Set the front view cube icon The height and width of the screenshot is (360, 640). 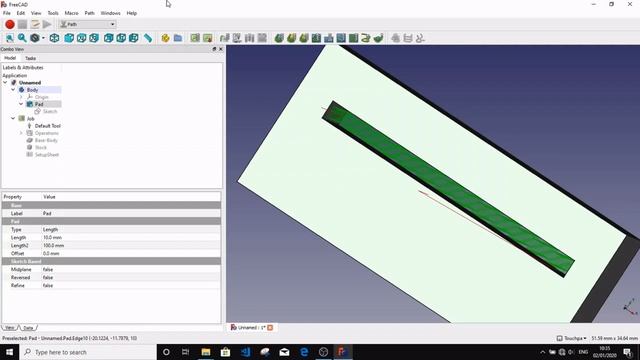[x=69, y=38]
